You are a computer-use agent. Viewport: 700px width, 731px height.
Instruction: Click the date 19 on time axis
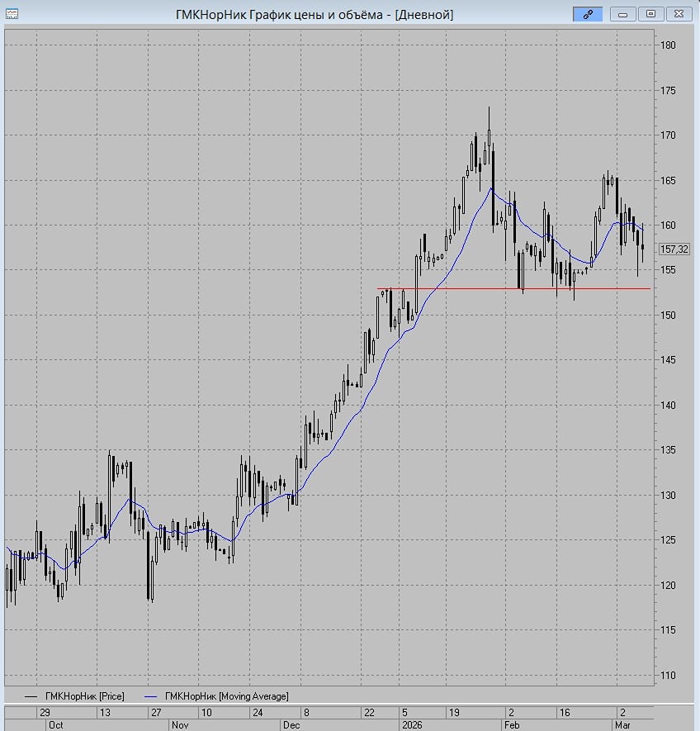(x=454, y=712)
